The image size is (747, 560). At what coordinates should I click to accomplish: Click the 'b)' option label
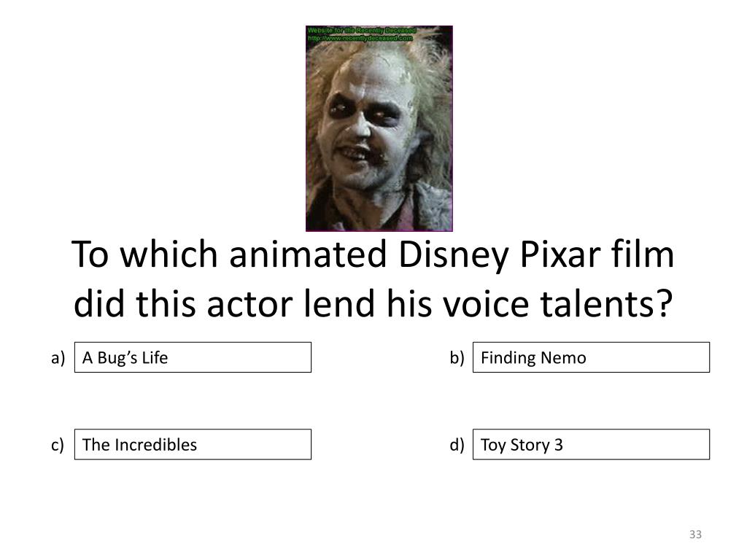coord(457,357)
